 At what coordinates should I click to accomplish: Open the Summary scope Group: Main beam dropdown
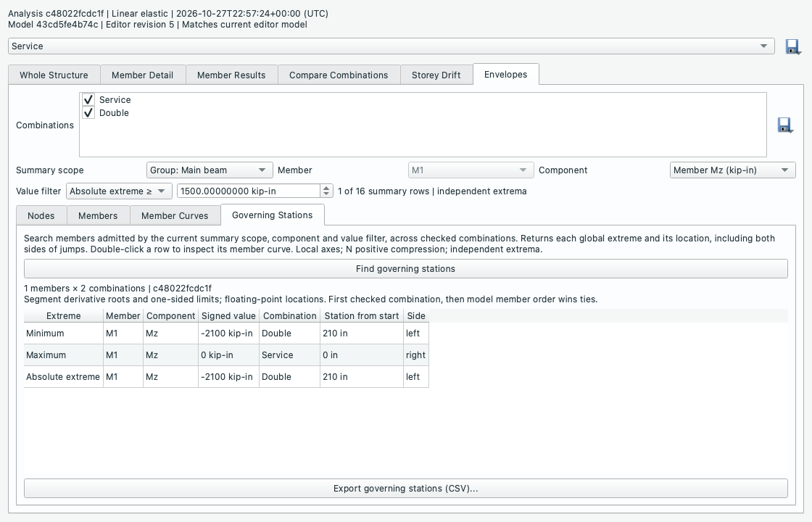210,170
